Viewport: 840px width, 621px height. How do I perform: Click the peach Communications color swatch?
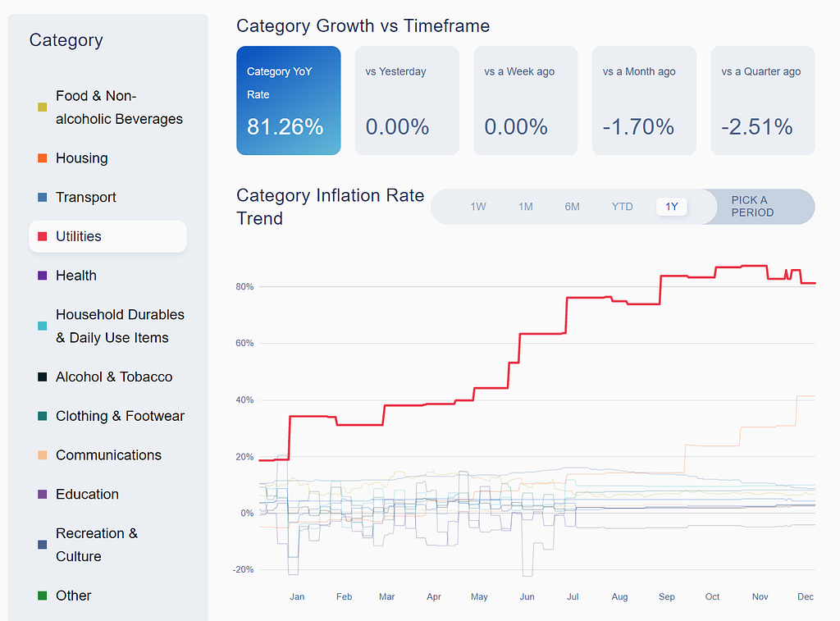(43, 455)
